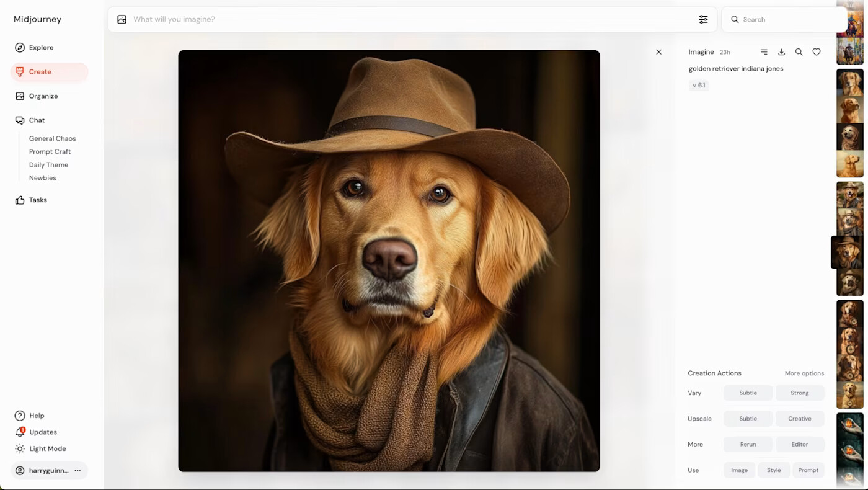Click the Upscale Creative button
The height and width of the screenshot is (490, 868).
[799, 419]
